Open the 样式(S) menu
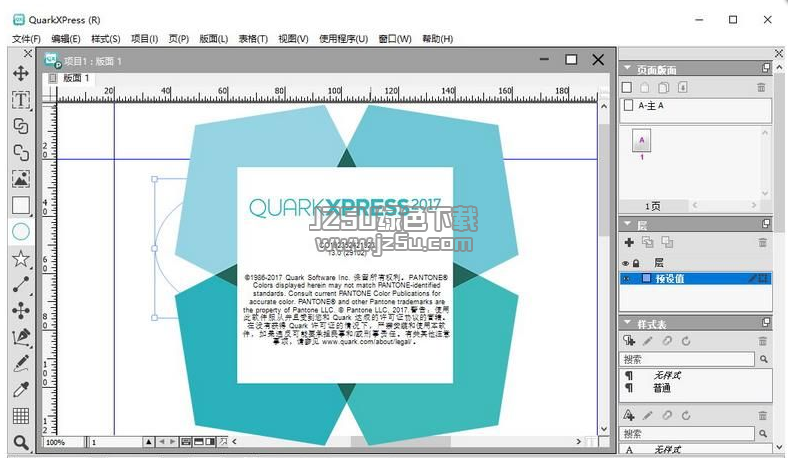This screenshot has width=788, height=458. pyautogui.click(x=106, y=39)
